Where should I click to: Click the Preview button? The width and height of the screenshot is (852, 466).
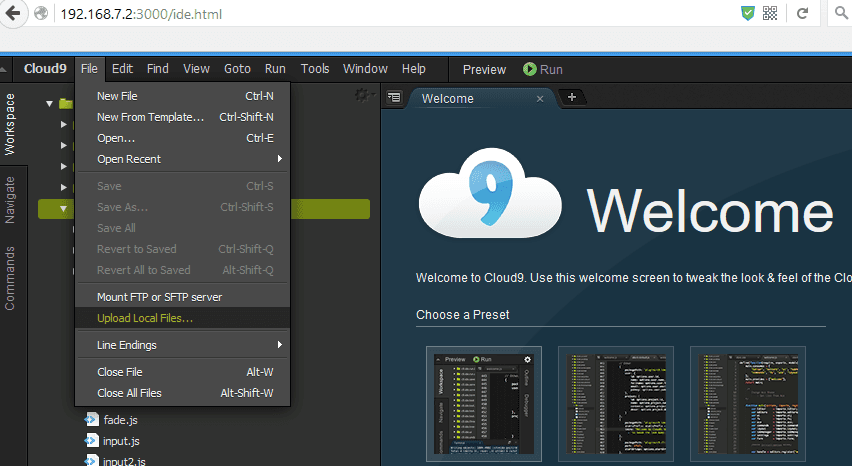[x=484, y=70]
